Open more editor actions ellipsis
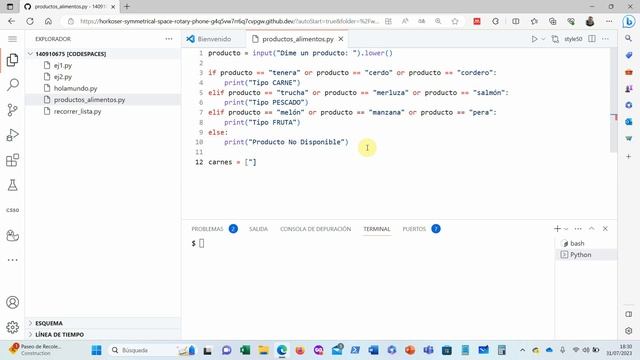The width and height of the screenshot is (640, 360). (x=605, y=39)
